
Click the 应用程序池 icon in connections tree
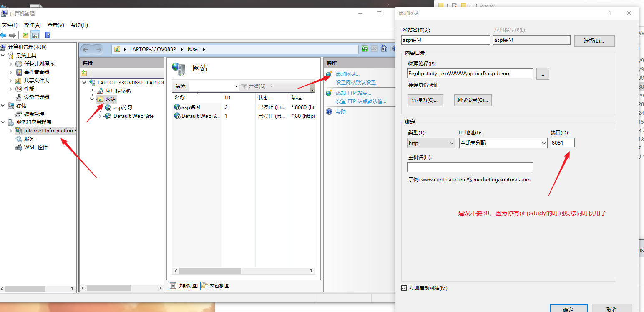(x=100, y=91)
